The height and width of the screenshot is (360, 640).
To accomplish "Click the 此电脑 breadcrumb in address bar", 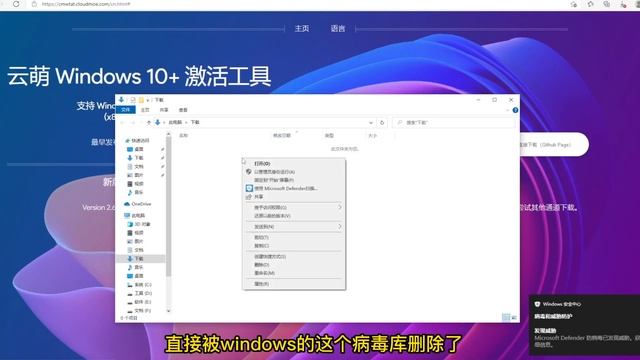I will point(175,122).
